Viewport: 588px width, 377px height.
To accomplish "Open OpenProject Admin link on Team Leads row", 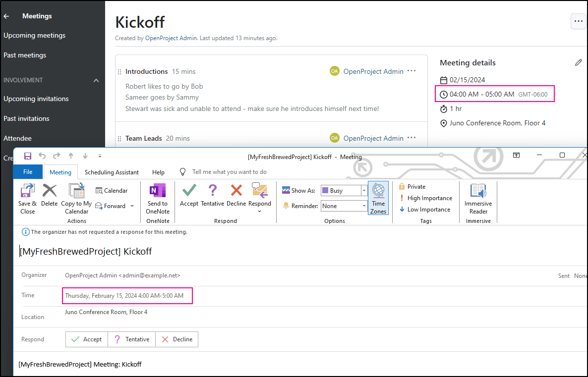I will tap(373, 138).
